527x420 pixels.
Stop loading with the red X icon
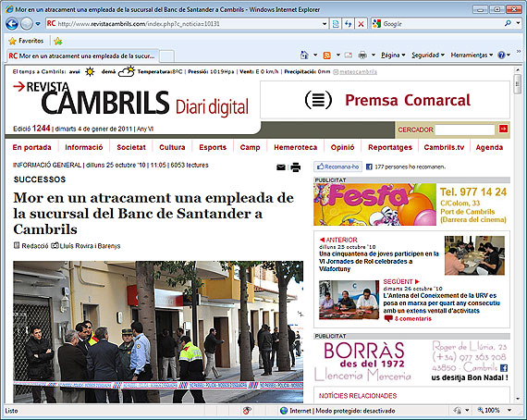361,24
